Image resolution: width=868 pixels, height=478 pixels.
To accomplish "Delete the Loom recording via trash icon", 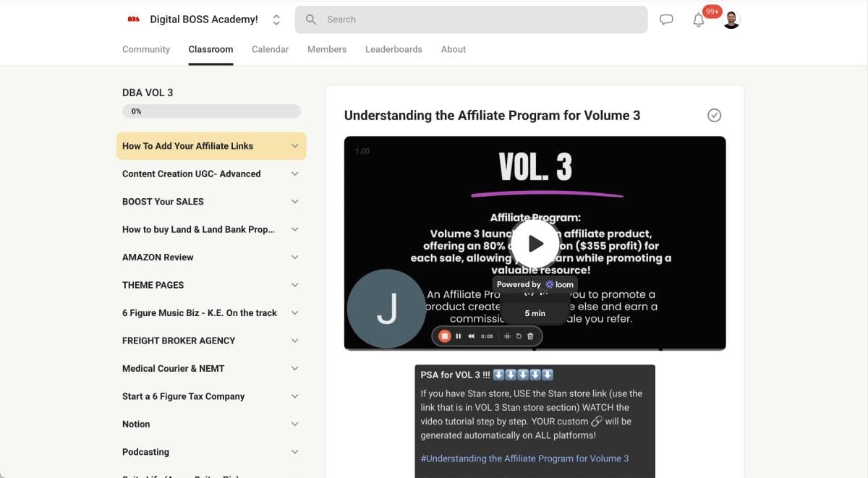I will pos(532,336).
